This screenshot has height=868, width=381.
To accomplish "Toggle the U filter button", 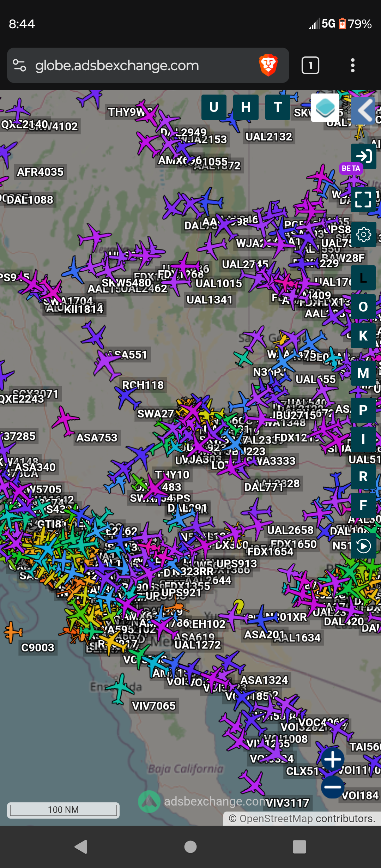I will 214,107.
